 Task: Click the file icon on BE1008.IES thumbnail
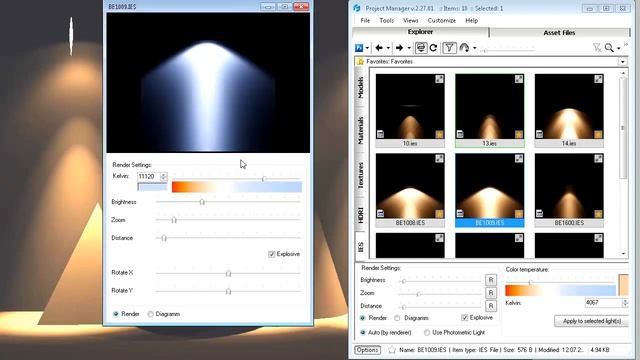tap(380, 214)
